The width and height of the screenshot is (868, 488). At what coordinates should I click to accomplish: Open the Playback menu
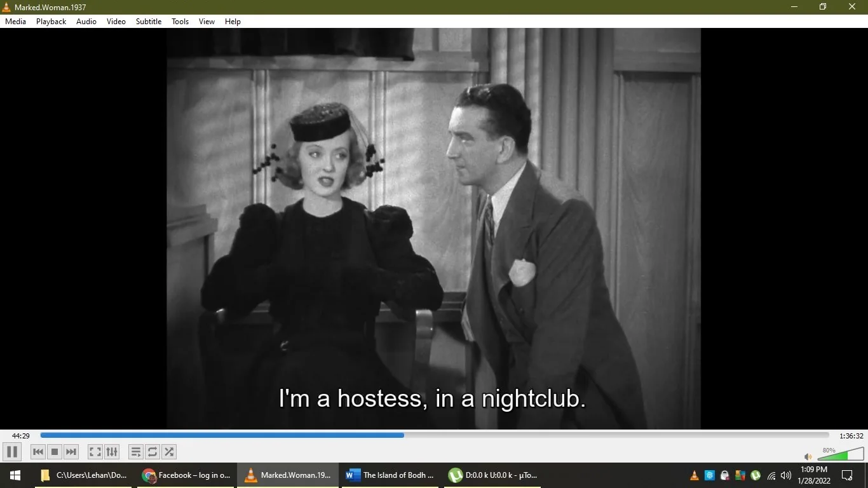(x=51, y=22)
